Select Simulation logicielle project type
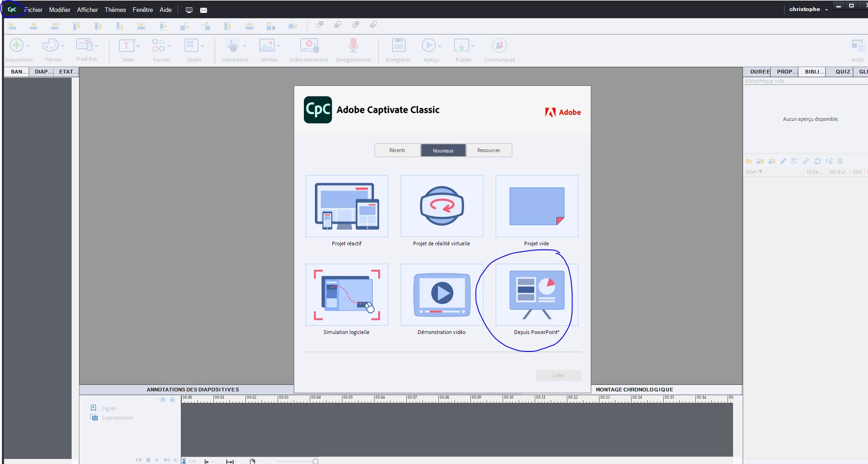 [x=347, y=294]
